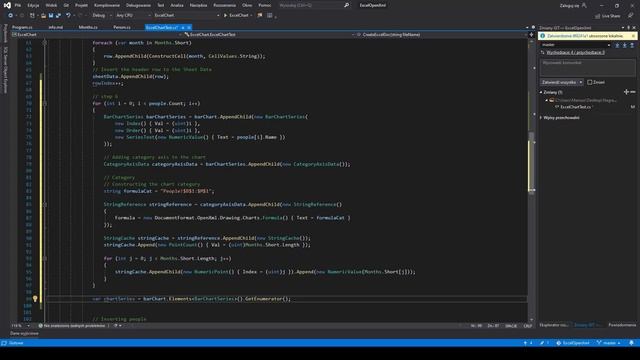Expand the Wpisy przechowalni section

point(541,118)
